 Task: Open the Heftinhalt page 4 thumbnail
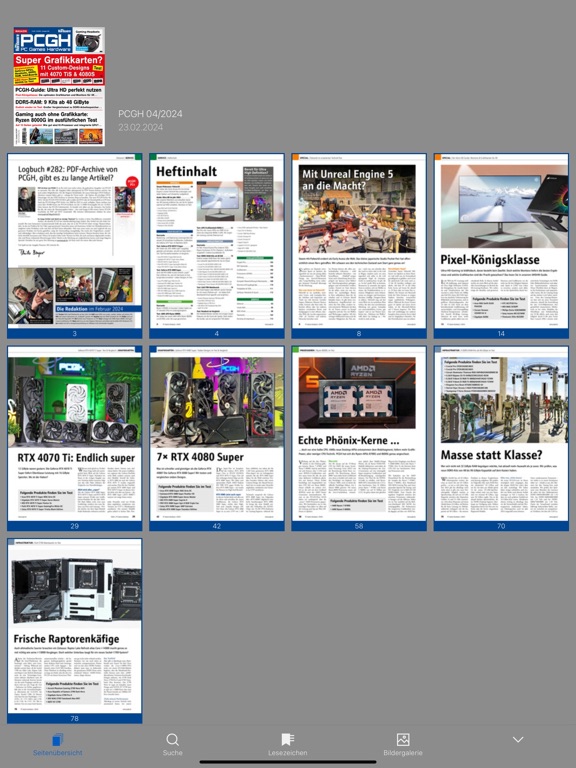pos(217,246)
